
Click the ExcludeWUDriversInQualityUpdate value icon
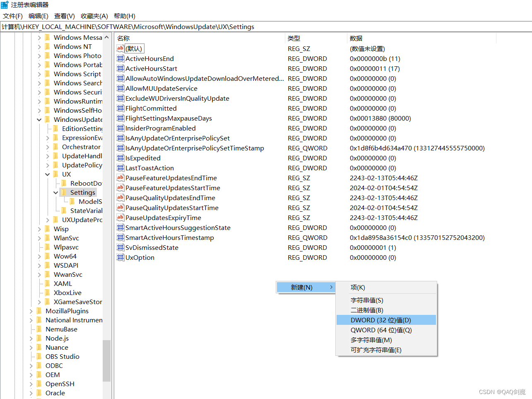(120, 98)
